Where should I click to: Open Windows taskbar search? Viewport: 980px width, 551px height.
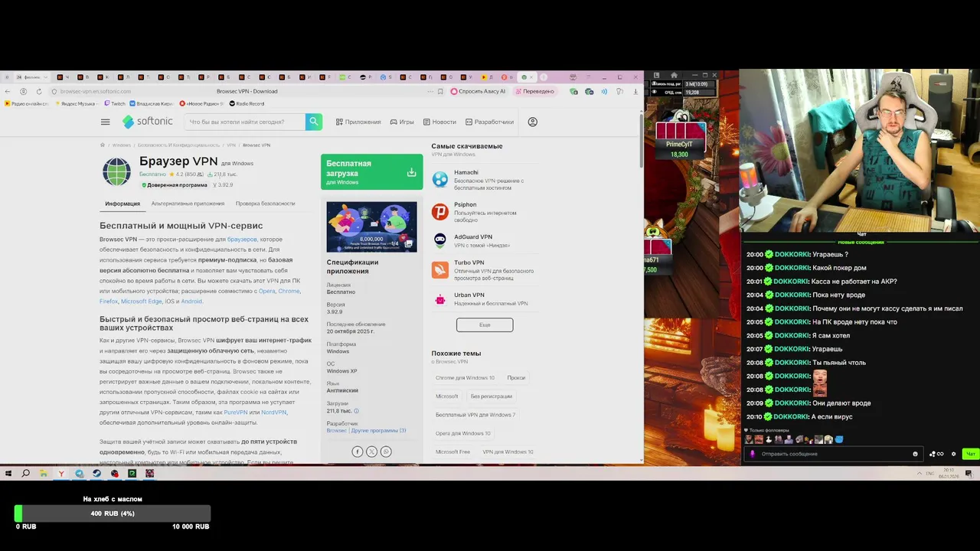tap(26, 474)
